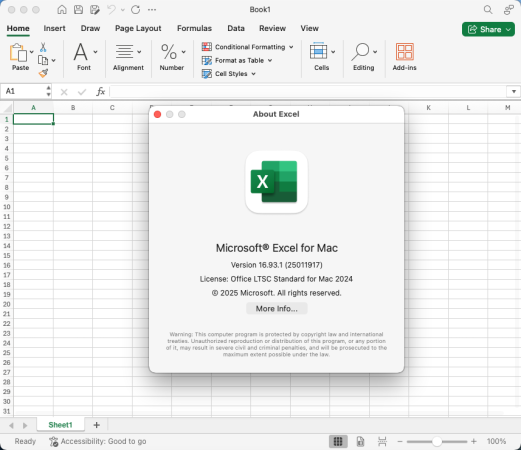The image size is (521, 450).
Task: Select the Sheet1 tab
Action: [60, 425]
